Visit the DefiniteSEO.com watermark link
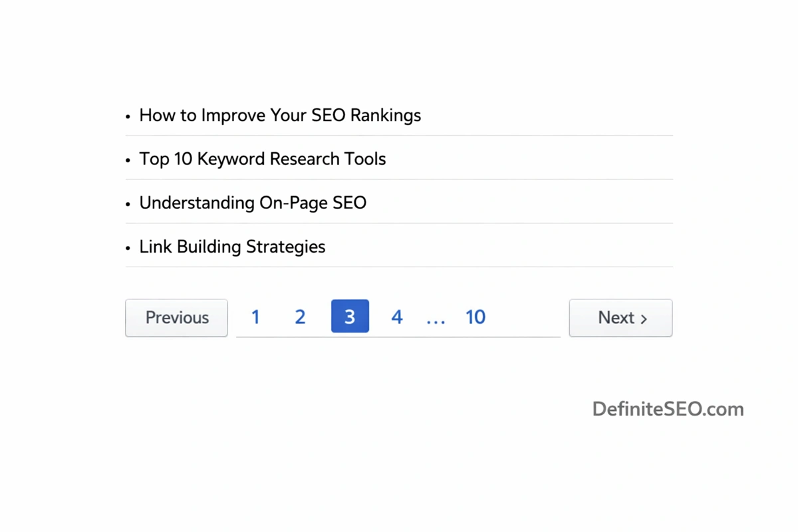The height and width of the screenshot is (532, 798). [668, 409]
